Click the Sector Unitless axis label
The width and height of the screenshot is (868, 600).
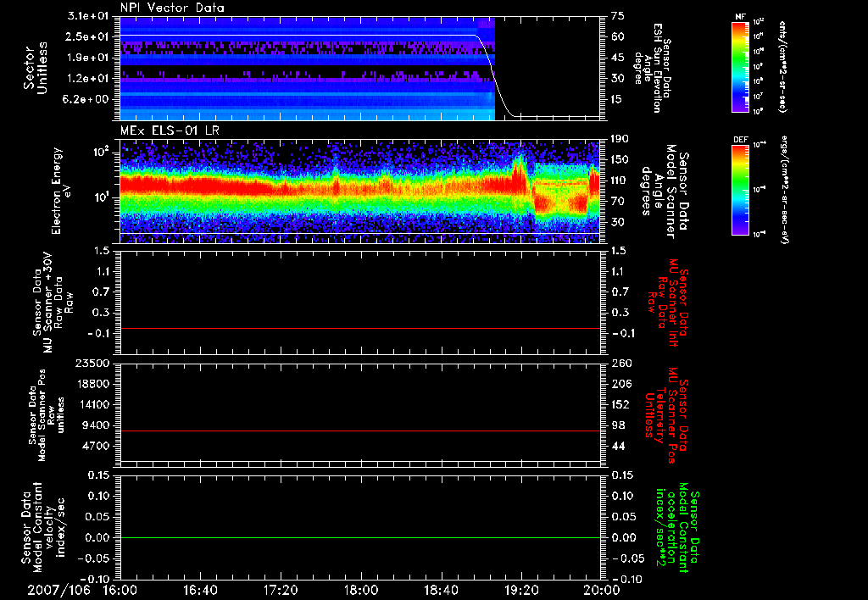(36, 69)
